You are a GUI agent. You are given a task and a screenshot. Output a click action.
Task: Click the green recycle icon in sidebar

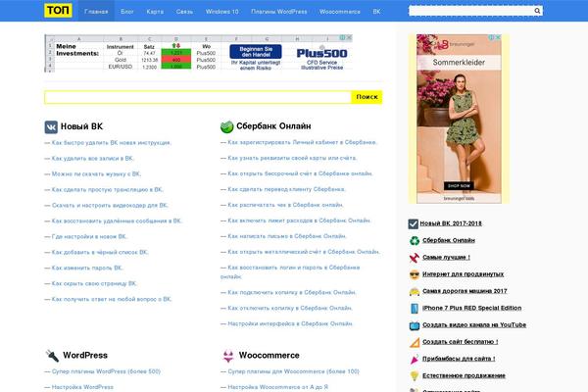pos(414,240)
